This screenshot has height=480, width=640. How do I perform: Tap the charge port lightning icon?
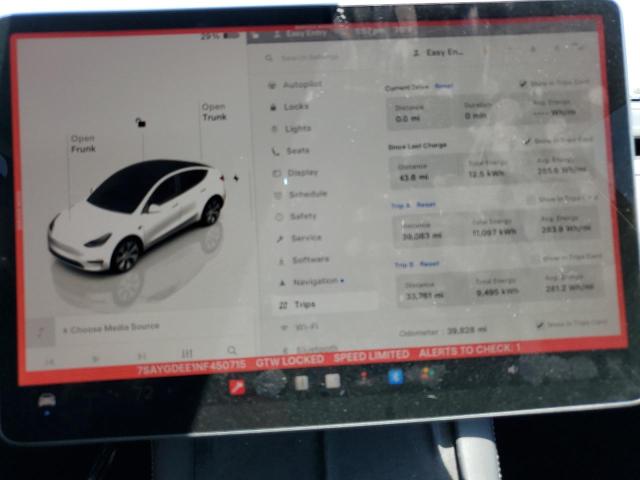click(236, 178)
